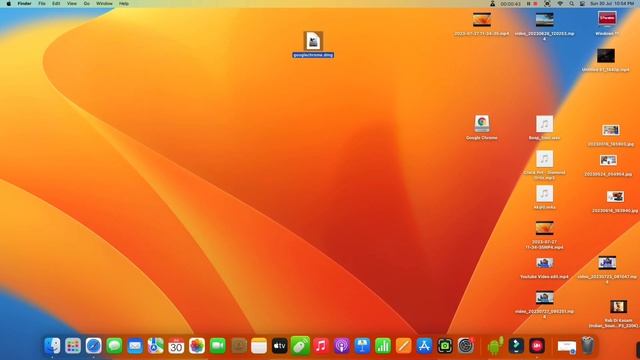640x360 pixels.
Task: Open green screenshot capture app in Dock
Action: tap(445, 346)
